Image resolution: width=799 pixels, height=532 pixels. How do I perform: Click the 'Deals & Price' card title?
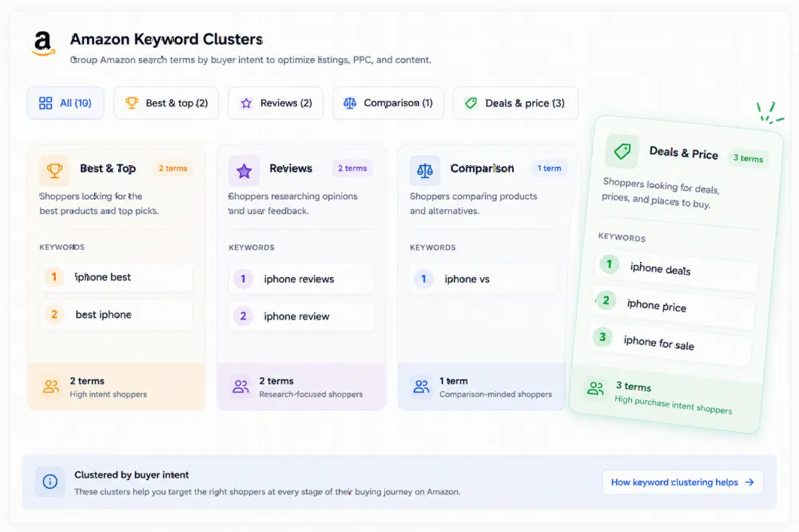point(683,153)
